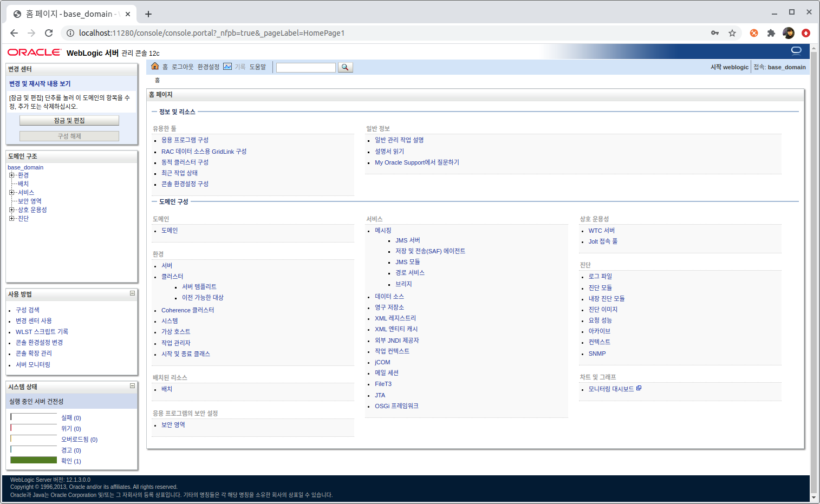Click 오버로드됨 (0) status link
820x504 pixels.
pyautogui.click(x=79, y=440)
